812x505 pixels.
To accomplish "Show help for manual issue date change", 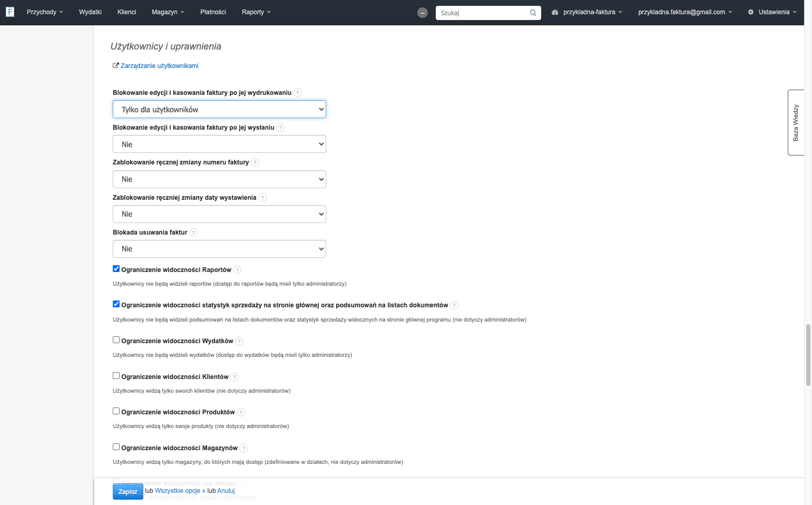I will pyautogui.click(x=262, y=198).
